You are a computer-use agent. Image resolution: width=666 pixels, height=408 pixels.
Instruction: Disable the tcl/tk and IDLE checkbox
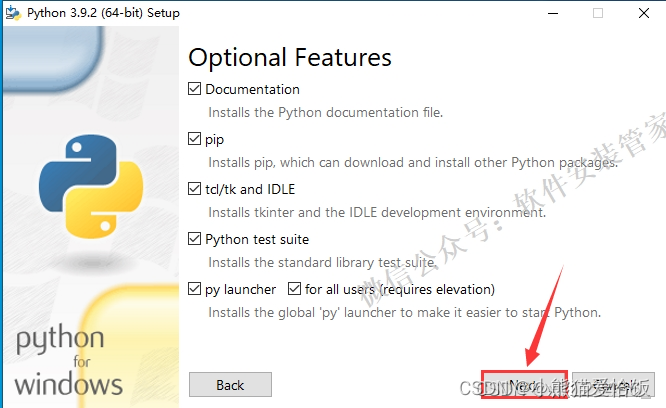(195, 189)
